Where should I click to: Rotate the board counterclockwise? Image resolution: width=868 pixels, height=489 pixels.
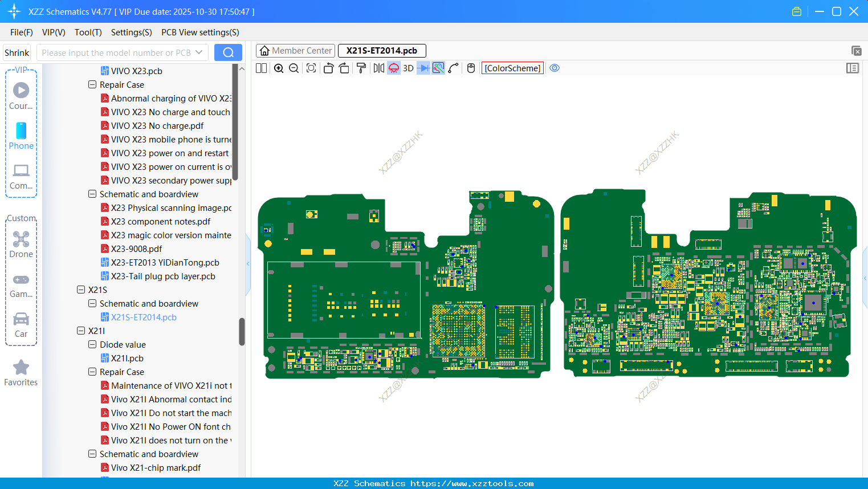[328, 68]
